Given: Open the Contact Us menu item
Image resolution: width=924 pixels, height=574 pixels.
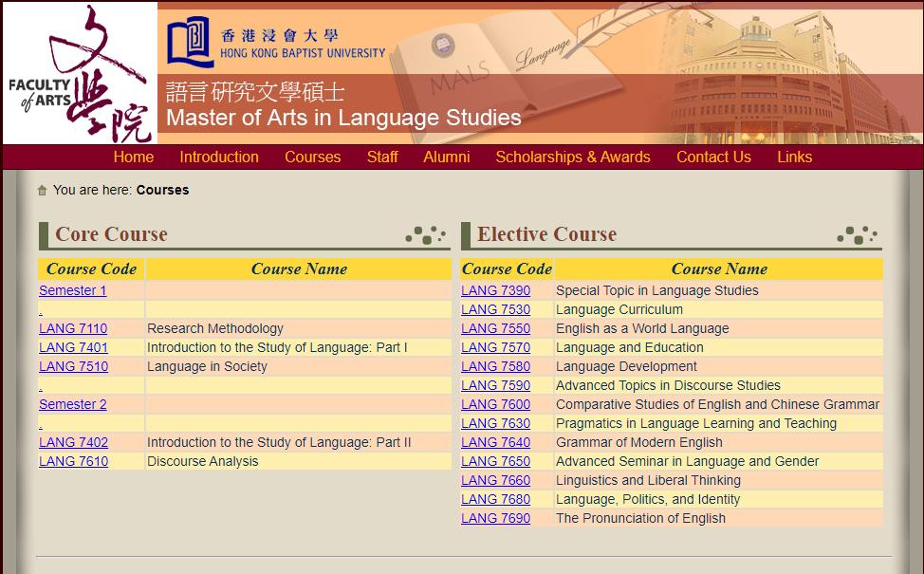Looking at the screenshot, I should pyautogui.click(x=713, y=157).
